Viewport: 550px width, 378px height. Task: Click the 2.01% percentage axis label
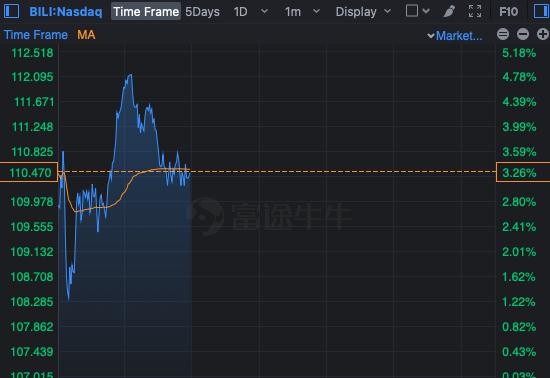[x=519, y=252]
